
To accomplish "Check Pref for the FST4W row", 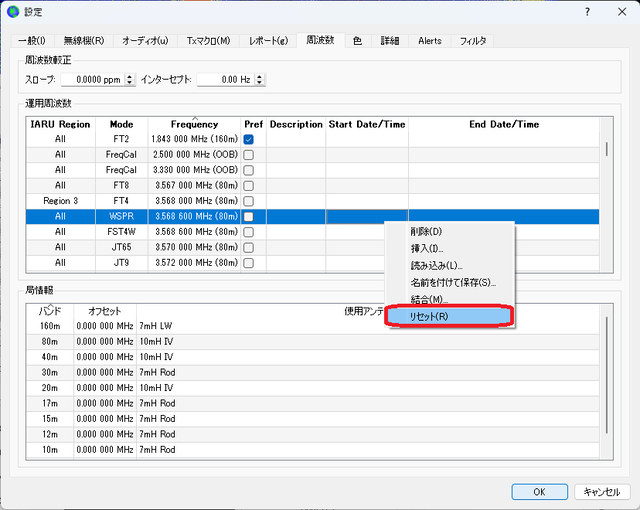I will (x=248, y=232).
